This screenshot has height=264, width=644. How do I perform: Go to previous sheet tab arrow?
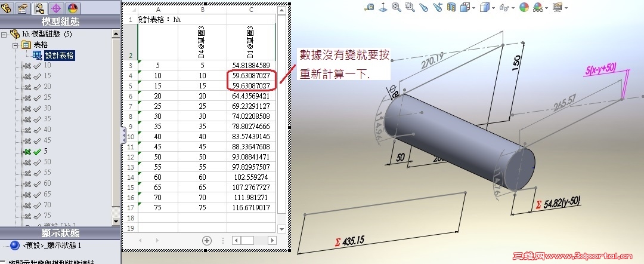pos(141,240)
